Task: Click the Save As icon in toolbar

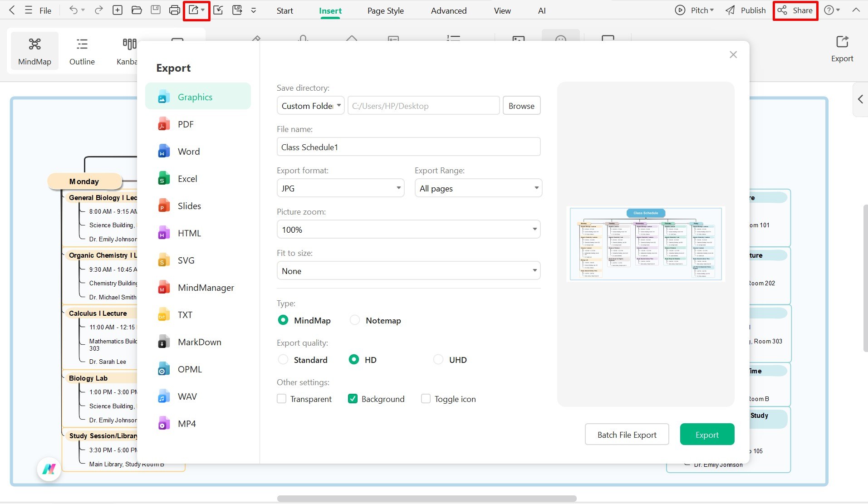Action: tap(237, 10)
